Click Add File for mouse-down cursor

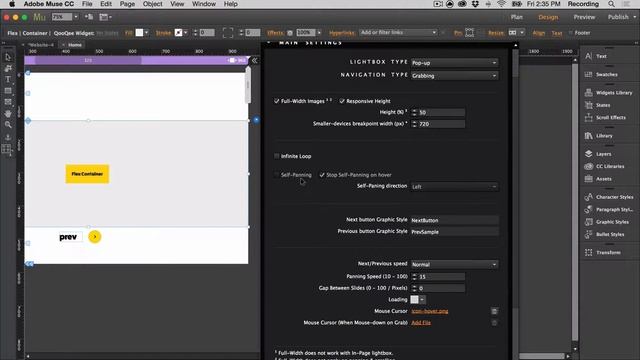click(x=421, y=323)
